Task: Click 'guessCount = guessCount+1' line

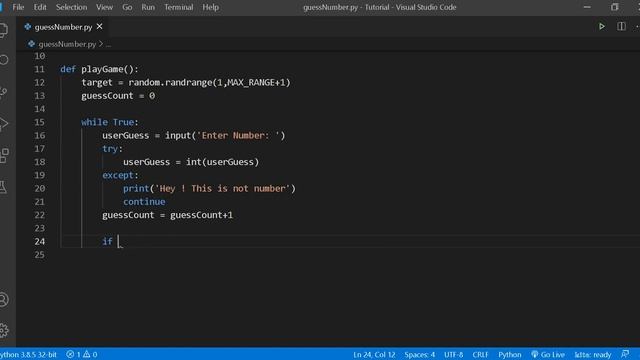Action: pyautogui.click(x=167, y=215)
